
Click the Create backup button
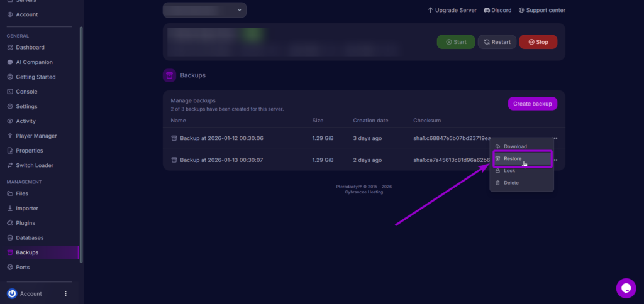pos(532,104)
